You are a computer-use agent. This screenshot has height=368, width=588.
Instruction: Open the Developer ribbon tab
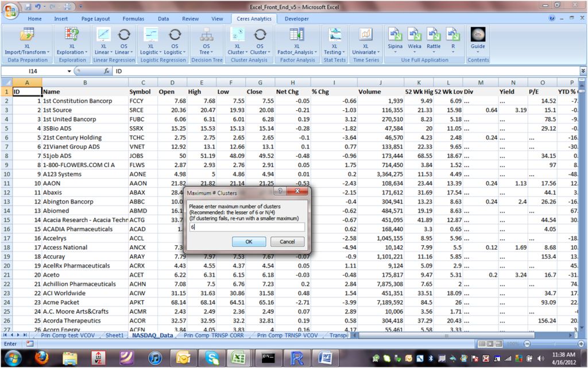[x=297, y=19]
